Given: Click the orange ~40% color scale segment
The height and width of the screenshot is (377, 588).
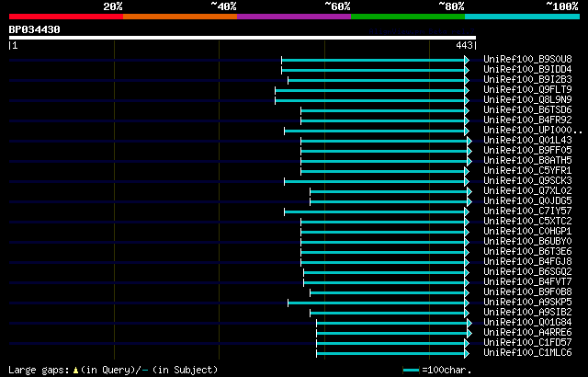Looking at the screenshot, I should [180, 17].
